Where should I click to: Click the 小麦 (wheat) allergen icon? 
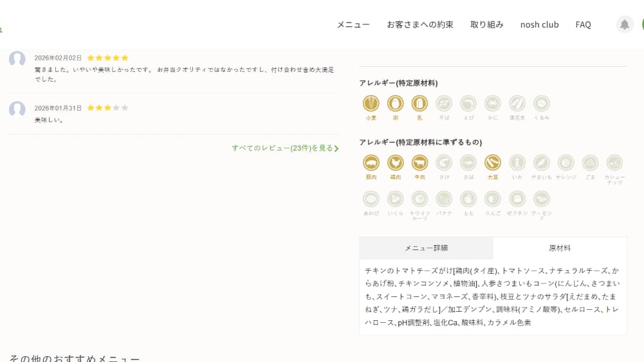tap(371, 104)
